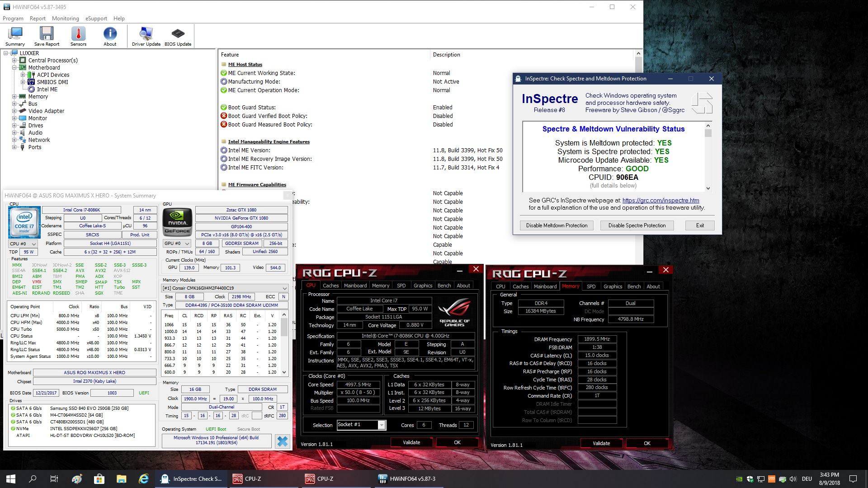The width and height of the screenshot is (868, 488).
Task: Click the SMBIOS DMI icon in tree
Action: pyautogui.click(x=31, y=82)
